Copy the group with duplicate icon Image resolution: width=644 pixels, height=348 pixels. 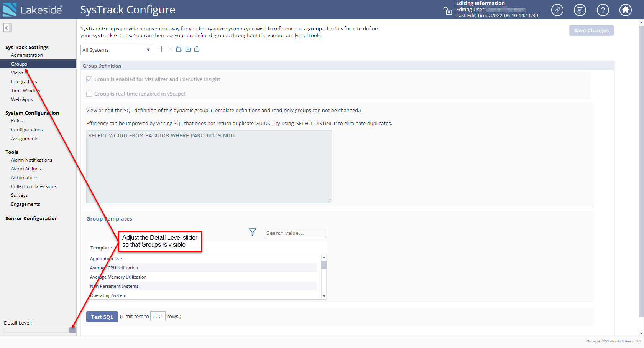(179, 49)
